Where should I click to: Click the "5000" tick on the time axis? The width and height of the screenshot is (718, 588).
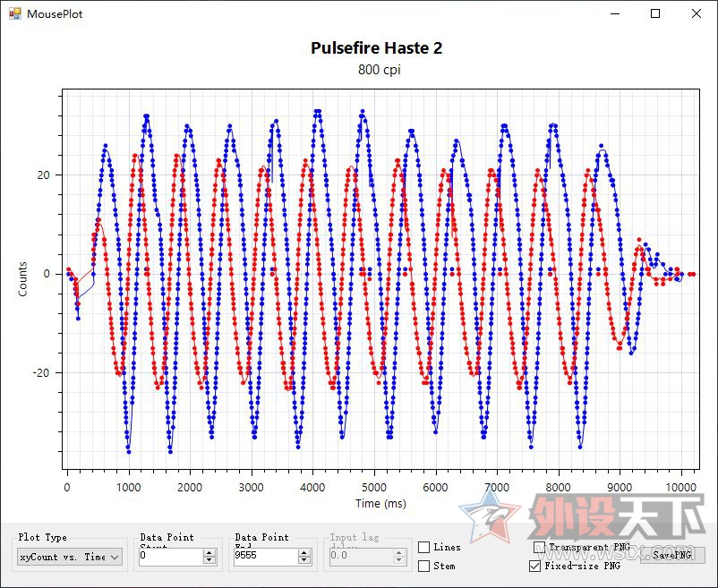pos(374,488)
